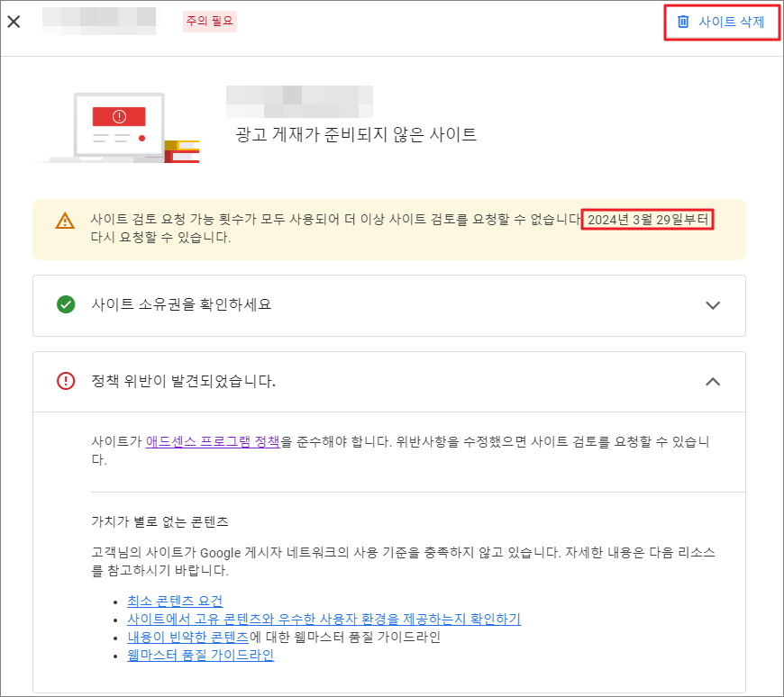Open the 웹마스터 품질 가이드라인 link
This screenshot has width=784, height=697.
click(200, 655)
